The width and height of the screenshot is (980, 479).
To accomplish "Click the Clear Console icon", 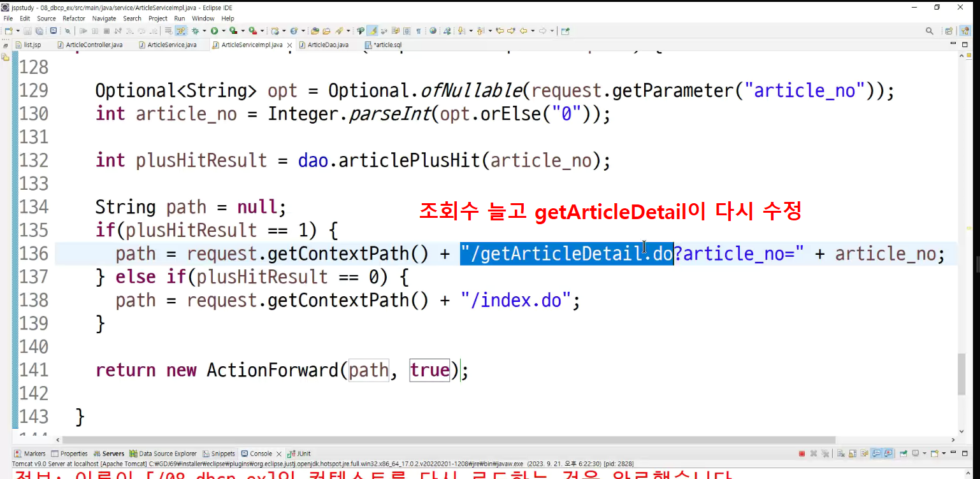I will 841,454.
